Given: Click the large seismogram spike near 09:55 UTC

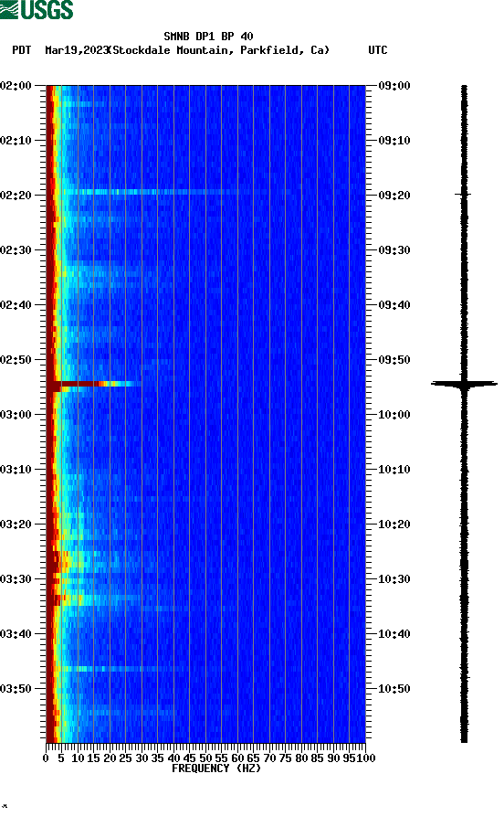Looking at the screenshot, I should [464, 384].
